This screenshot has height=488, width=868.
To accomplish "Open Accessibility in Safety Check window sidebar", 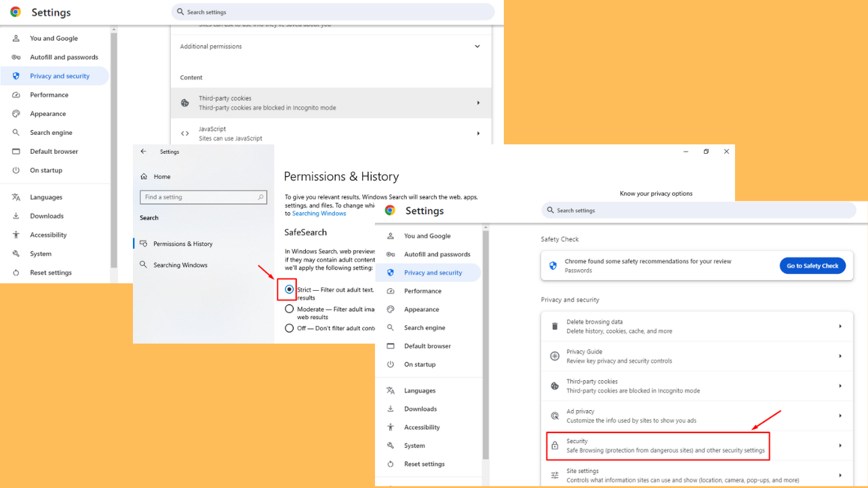I will click(x=427, y=427).
